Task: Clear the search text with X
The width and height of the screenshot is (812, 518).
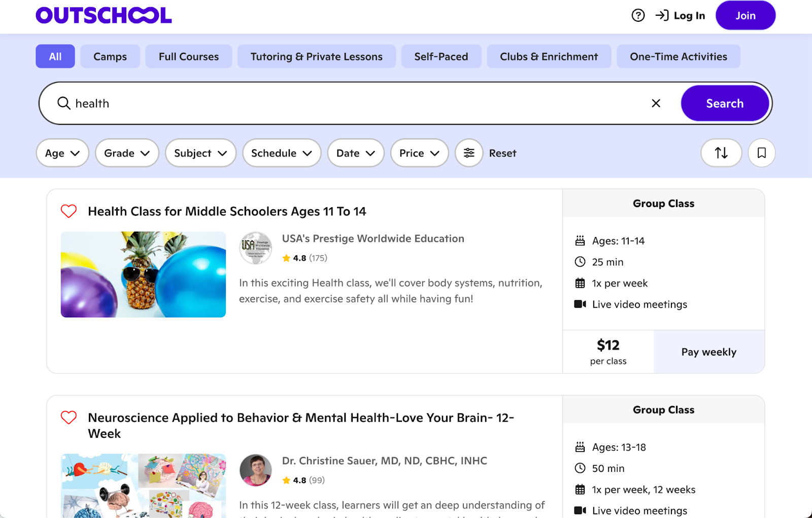Action: [x=656, y=103]
